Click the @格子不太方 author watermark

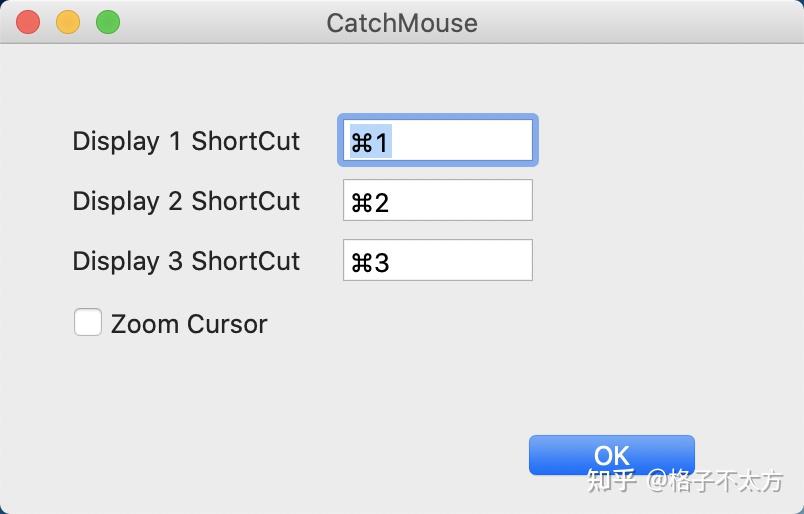click(715, 481)
